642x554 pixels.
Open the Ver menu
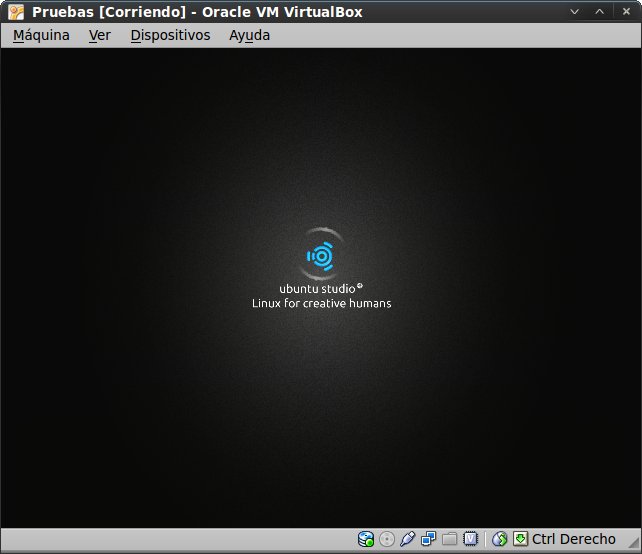point(100,35)
